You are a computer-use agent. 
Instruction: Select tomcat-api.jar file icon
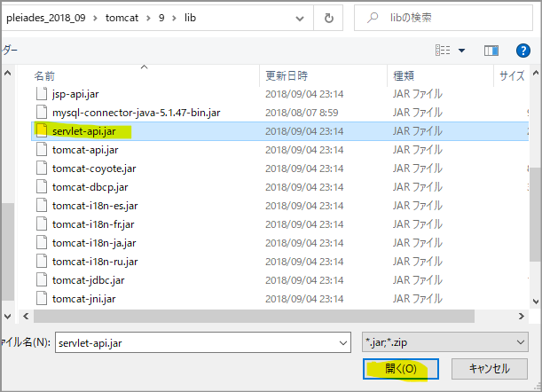point(42,150)
